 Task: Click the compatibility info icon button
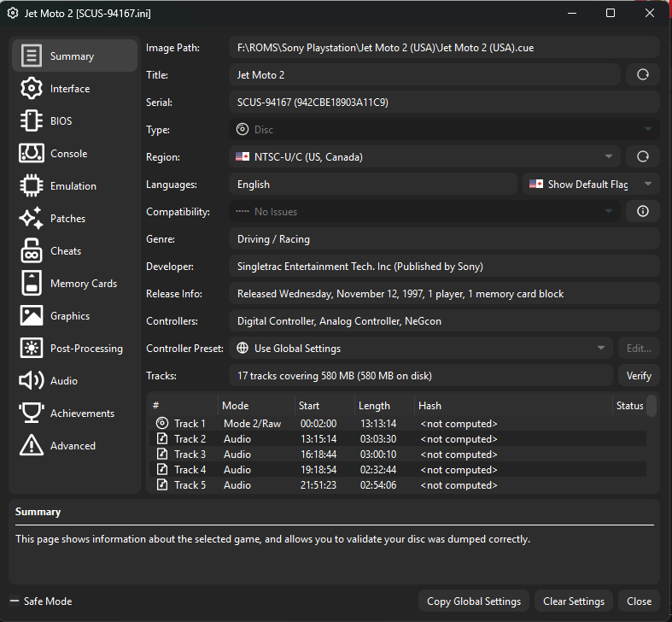pos(642,212)
